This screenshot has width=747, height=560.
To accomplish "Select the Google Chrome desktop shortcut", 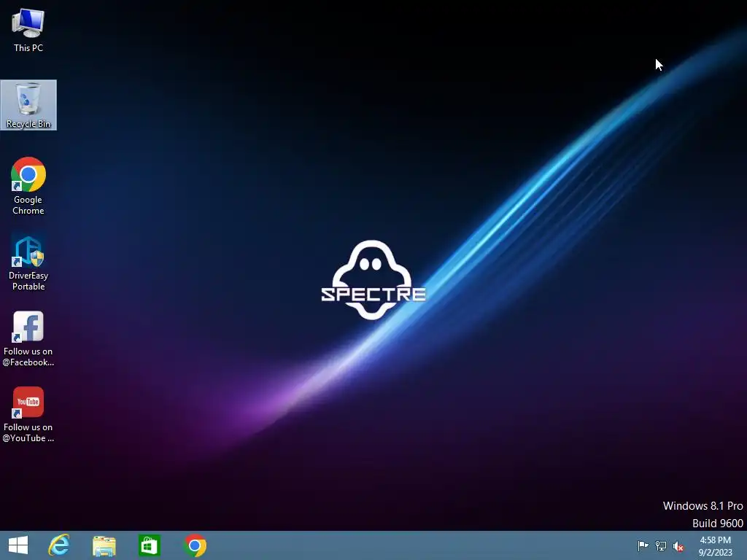I will (x=28, y=186).
